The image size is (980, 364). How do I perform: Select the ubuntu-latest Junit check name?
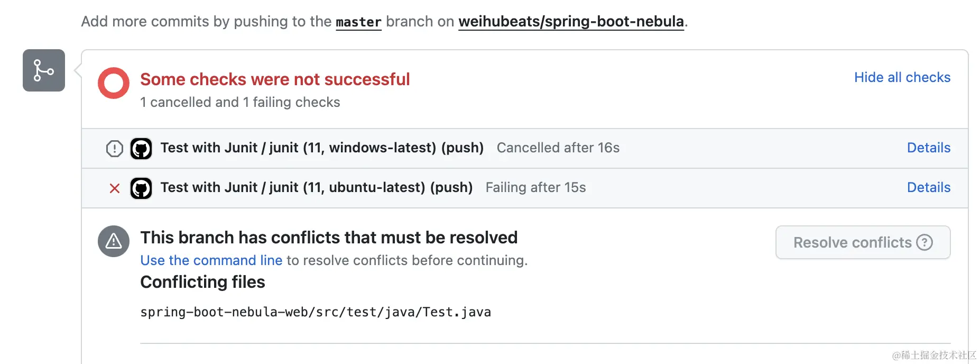[x=316, y=187]
